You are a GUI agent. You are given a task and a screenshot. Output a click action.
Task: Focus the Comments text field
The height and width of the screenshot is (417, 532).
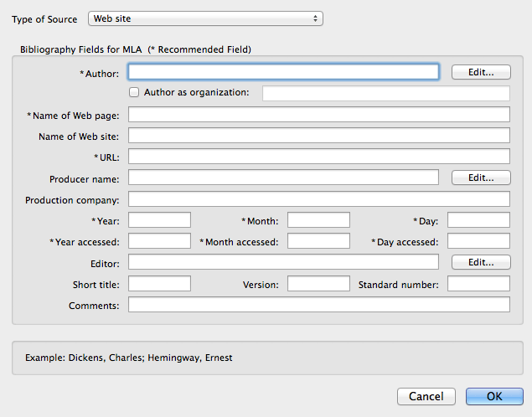tap(318, 305)
